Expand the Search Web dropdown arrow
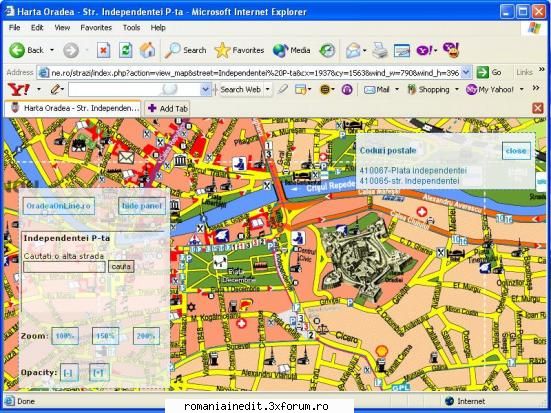Viewport: 551px width, 413px height. tap(268, 90)
